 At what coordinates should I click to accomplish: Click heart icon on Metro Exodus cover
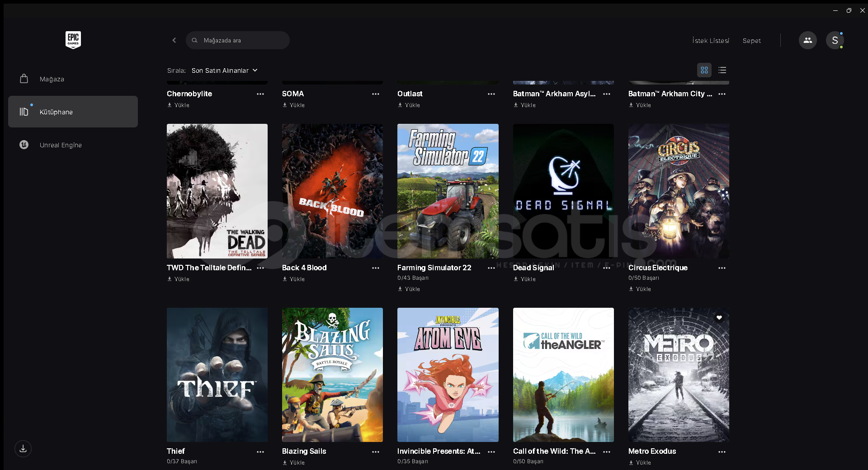pyautogui.click(x=719, y=318)
